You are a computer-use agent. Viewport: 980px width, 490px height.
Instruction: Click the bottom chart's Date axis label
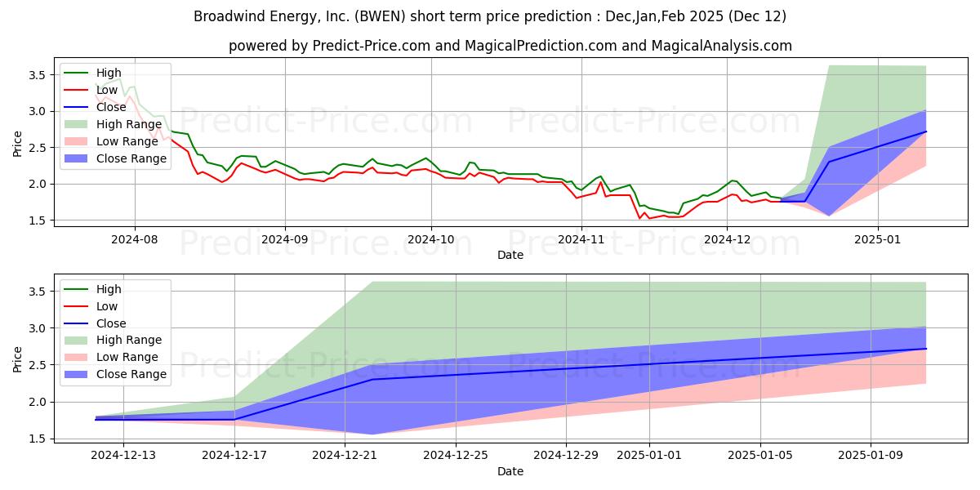click(x=510, y=471)
